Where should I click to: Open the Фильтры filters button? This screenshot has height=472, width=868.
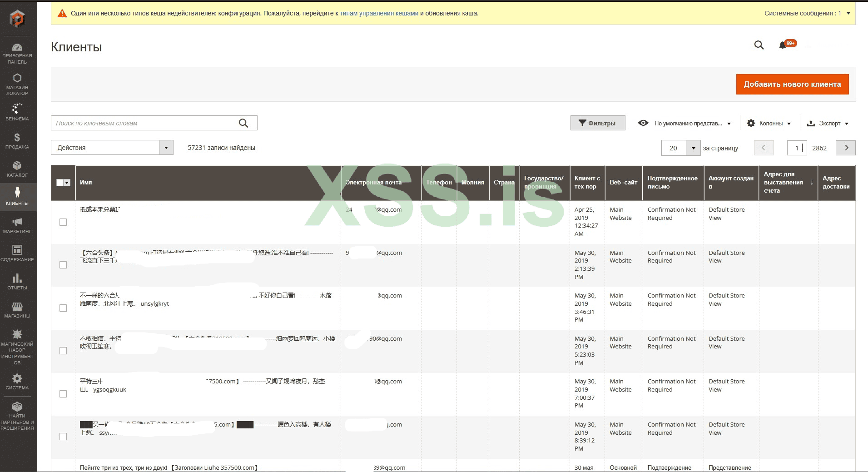pyautogui.click(x=598, y=123)
